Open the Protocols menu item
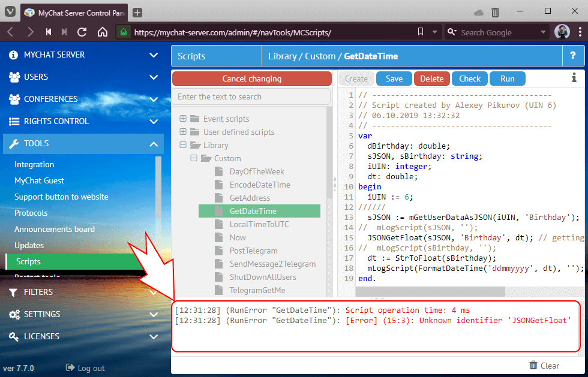Screen dimensions: 588x377 (x=31, y=213)
